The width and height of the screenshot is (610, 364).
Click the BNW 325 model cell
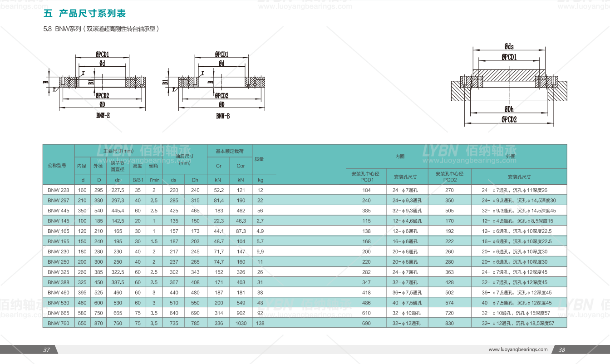(x=59, y=272)
